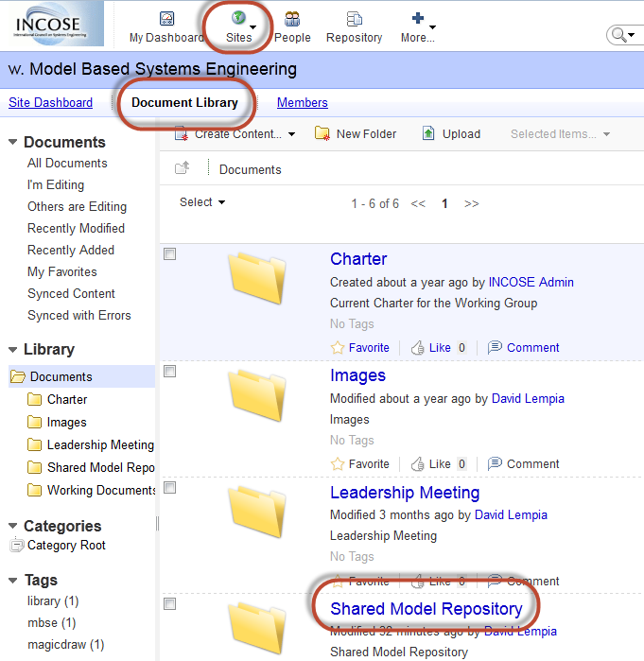Click the Charter folder thumbnail

point(257,278)
